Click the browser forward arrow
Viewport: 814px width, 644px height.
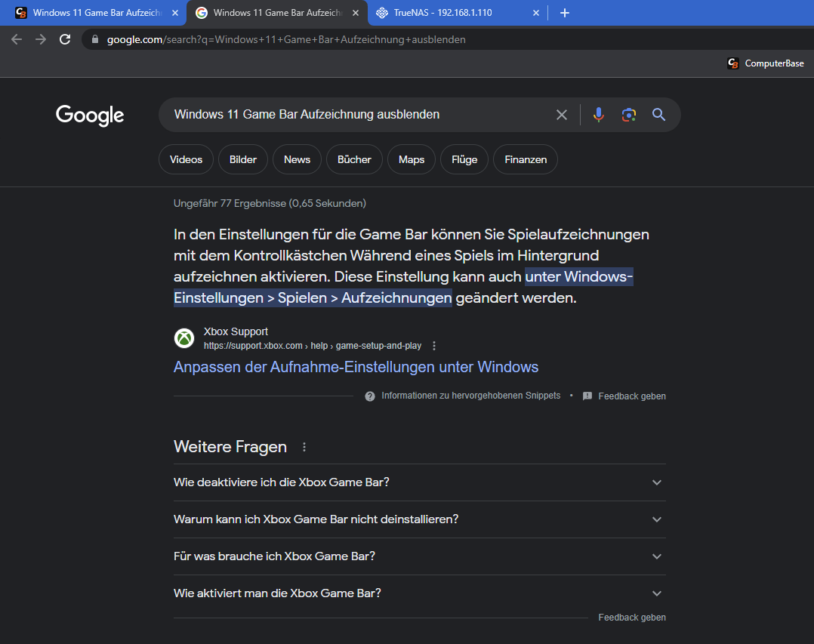tap(41, 39)
